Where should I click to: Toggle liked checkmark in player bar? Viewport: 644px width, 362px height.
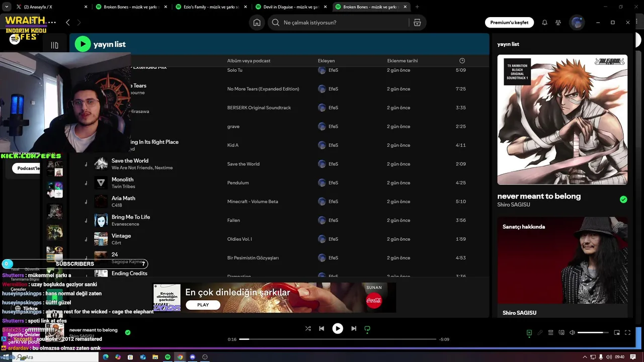(x=128, y=332)
